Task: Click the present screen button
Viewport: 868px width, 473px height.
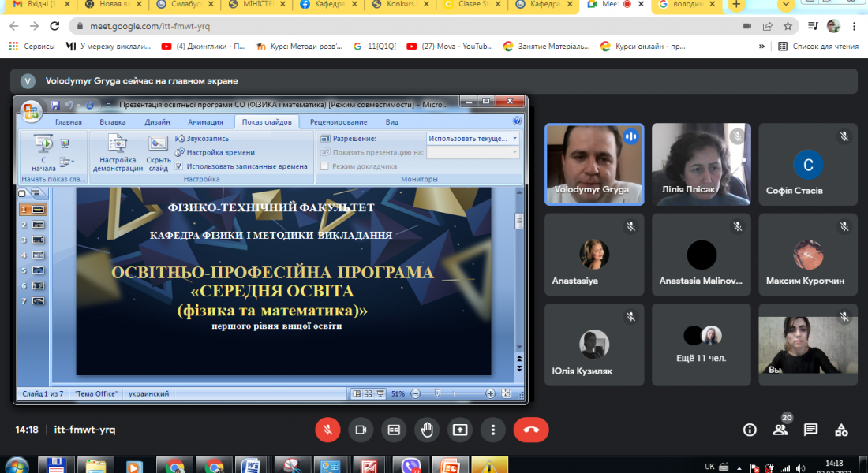Action: [460, 430]
